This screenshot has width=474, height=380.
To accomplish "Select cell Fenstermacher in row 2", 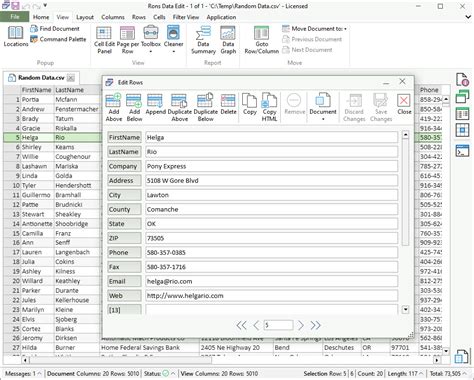I will [x=77, y=109].
